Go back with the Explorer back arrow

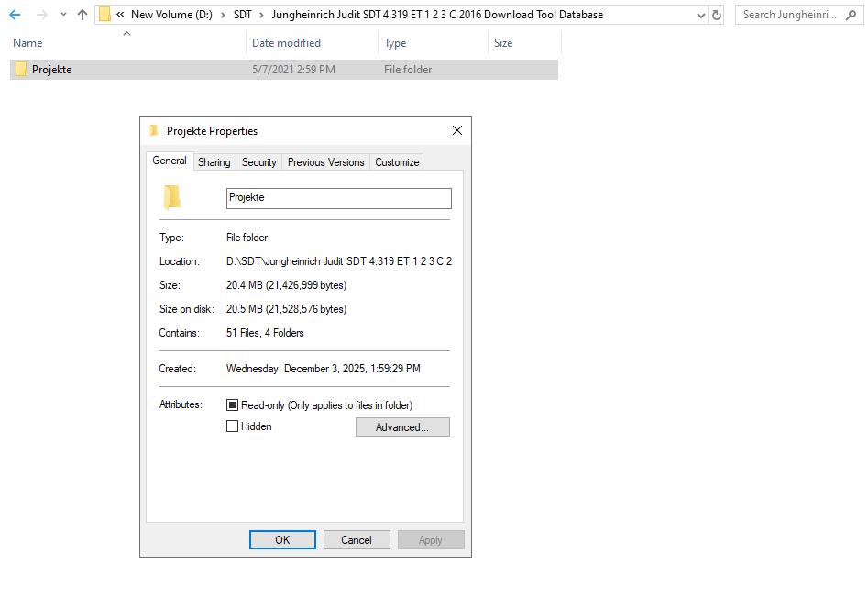(15, 15)
